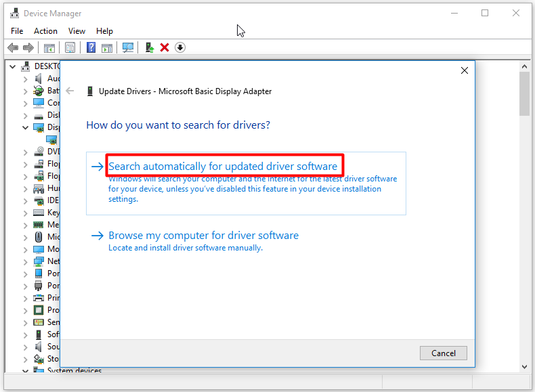
Task: Select the DESKTOP root computer icon
Action: pos(25,66)
